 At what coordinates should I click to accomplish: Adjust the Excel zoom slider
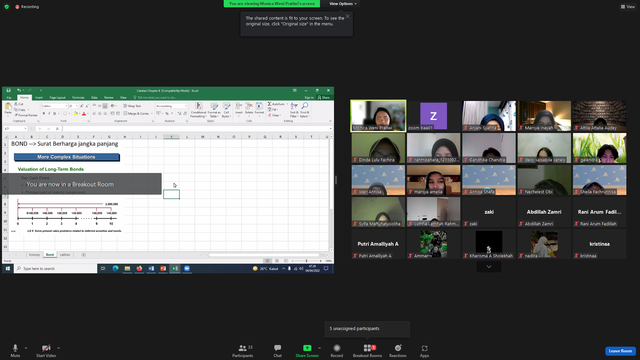point(307,261)
